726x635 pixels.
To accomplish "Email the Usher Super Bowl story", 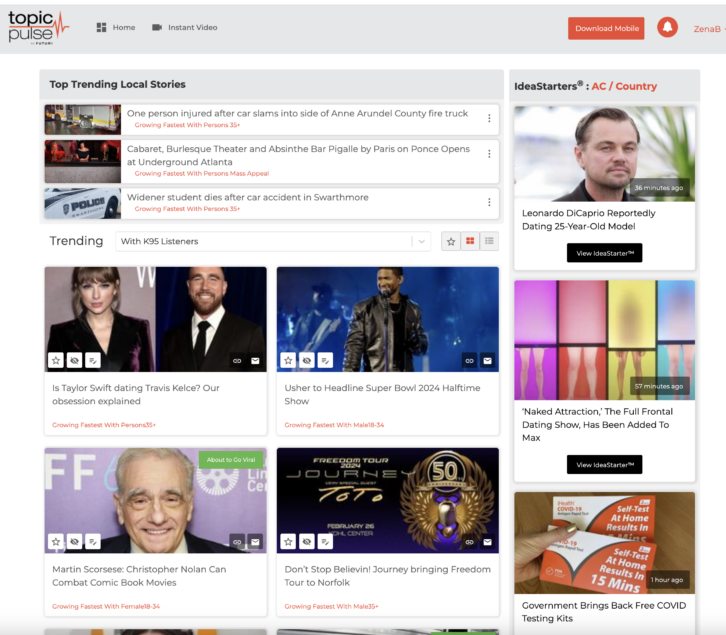I will click(x=488, y=361).
